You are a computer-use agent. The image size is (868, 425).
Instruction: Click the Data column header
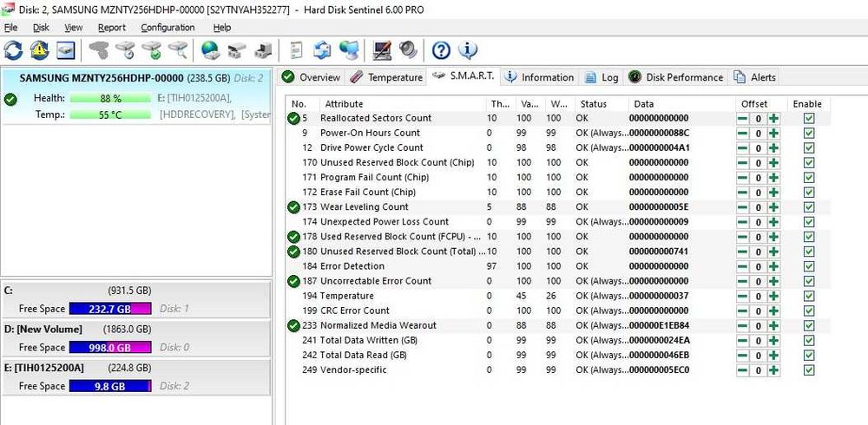[682, 104]
